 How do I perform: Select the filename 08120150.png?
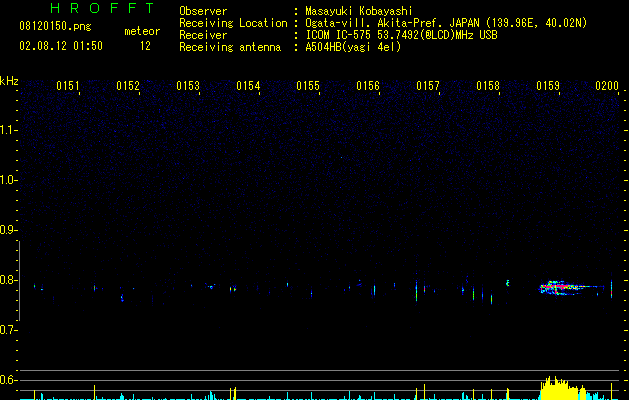tap(55, 27)
